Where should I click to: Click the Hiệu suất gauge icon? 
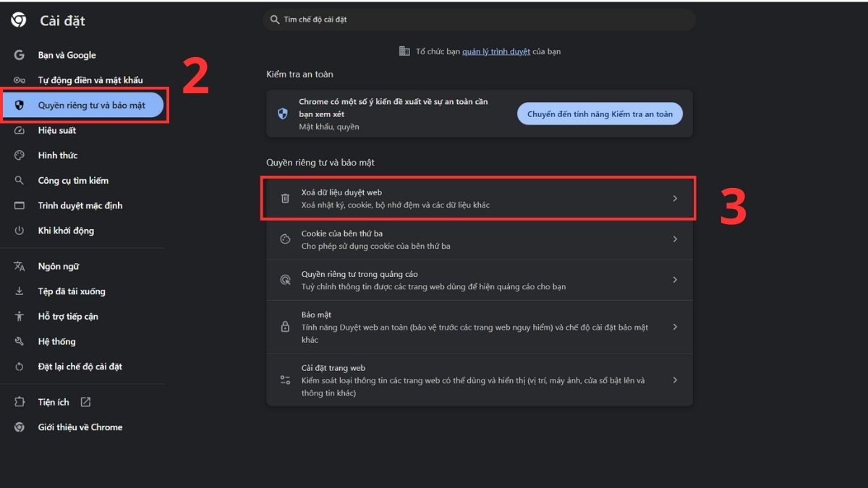click(20, 131)
